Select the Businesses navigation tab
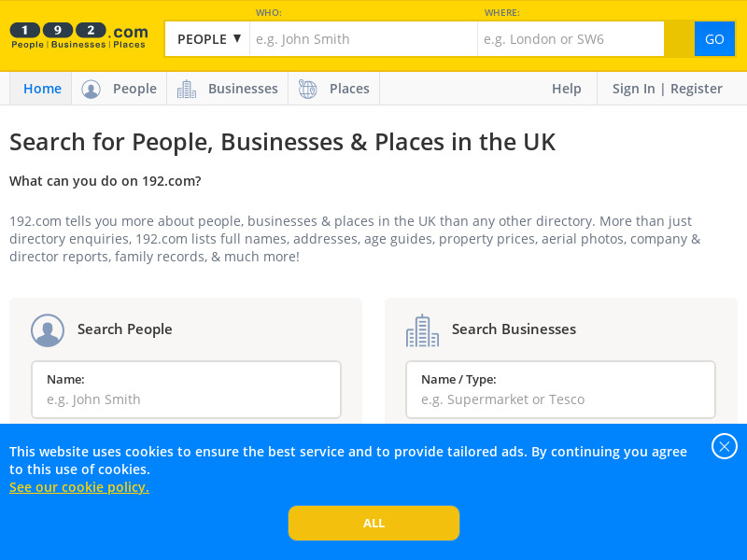 [x=242, y=88]
